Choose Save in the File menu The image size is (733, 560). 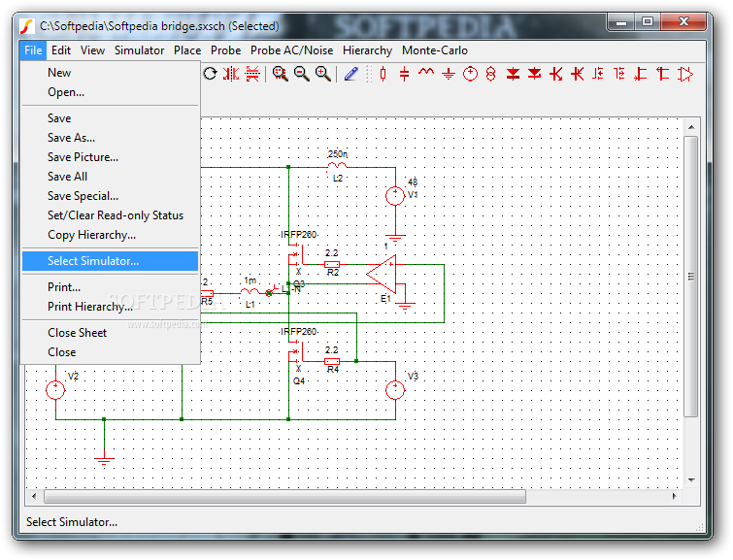click(111, 118)
